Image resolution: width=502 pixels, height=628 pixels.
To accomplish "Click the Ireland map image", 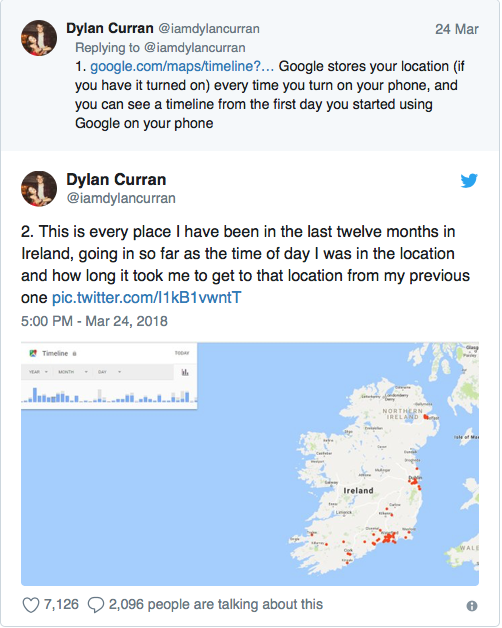I will pyautogui.click(x=250, y=464).
